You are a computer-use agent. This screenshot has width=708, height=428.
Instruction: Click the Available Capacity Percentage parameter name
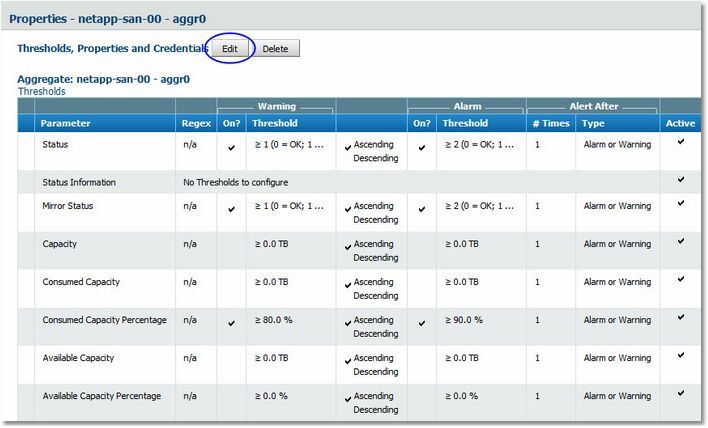pyautogui.click(x=102, y=396)
